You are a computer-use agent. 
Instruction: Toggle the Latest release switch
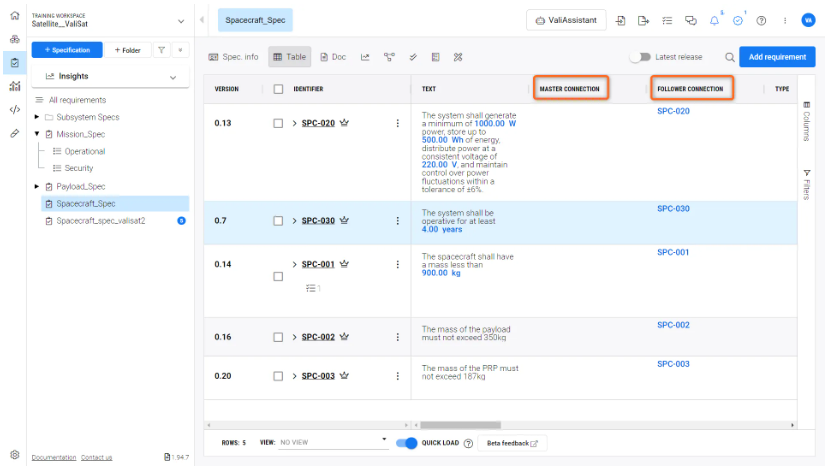(x=640, y=57)
